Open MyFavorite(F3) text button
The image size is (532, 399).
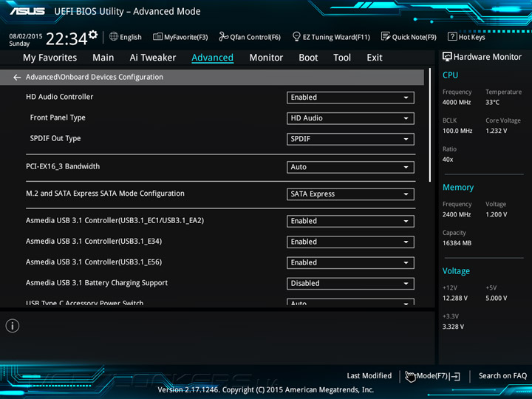tap(186, 37)
